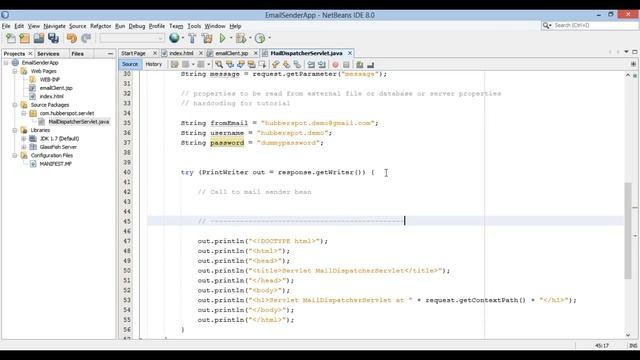This screenshot has height=360, width=640.
Task: Click the New File toolbar icon
Action: click(11, 38)
